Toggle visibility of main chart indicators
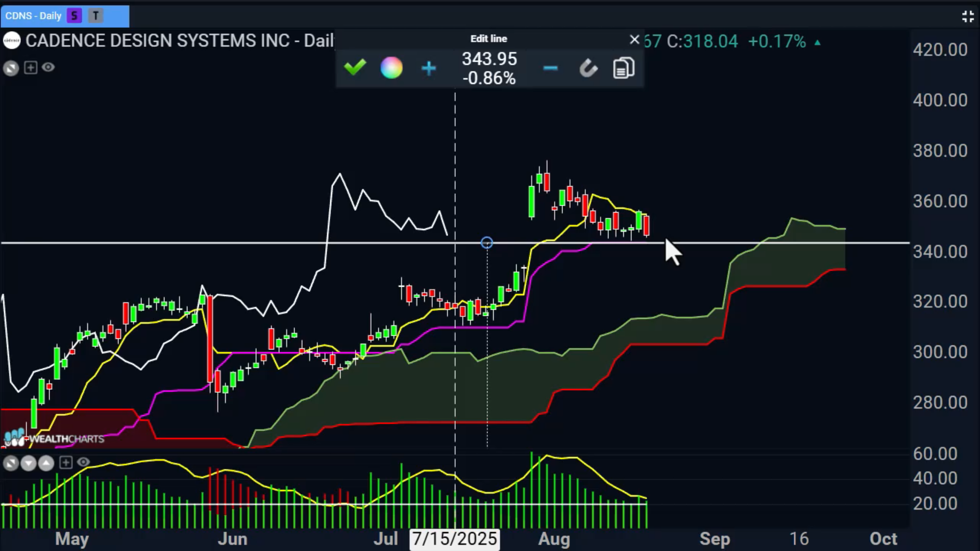980x551 pixels. (48, 67)
